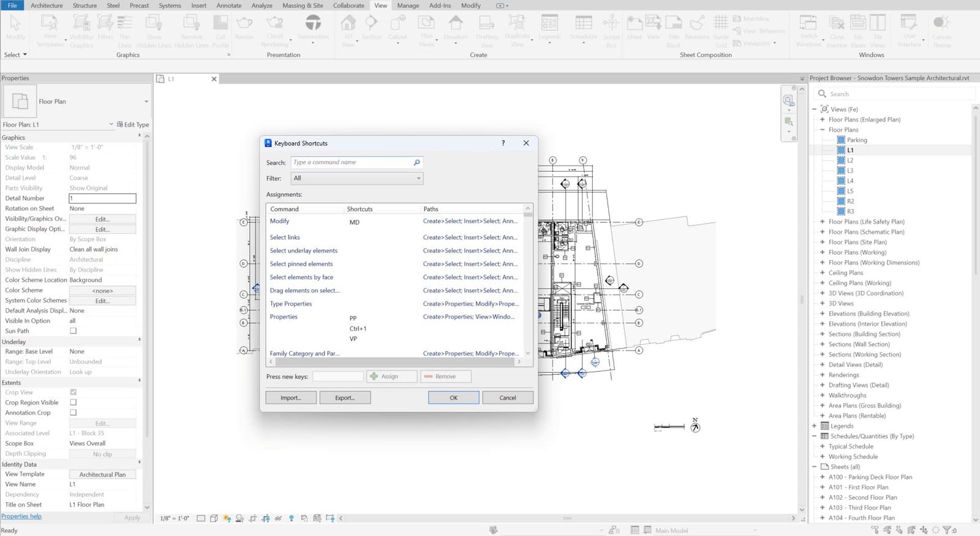
Task: Click the Guide Grid ribbon icon
Action: point(721,23)
